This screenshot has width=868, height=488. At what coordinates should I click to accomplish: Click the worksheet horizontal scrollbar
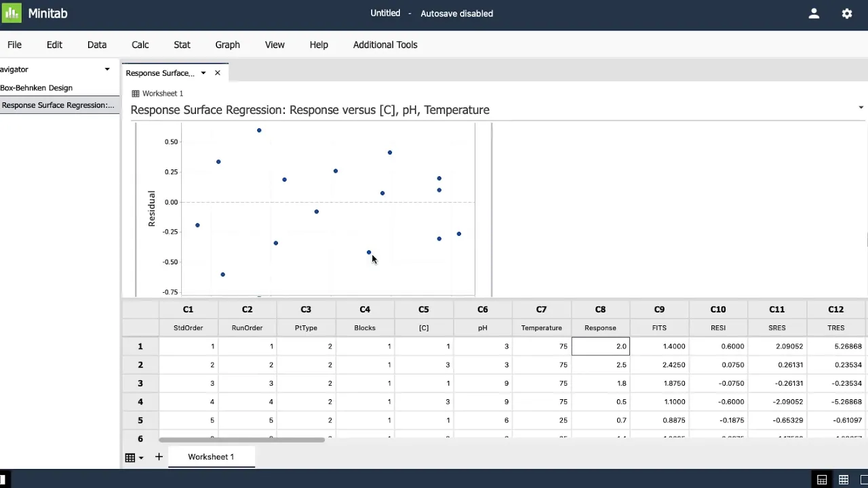click(241, 439)
